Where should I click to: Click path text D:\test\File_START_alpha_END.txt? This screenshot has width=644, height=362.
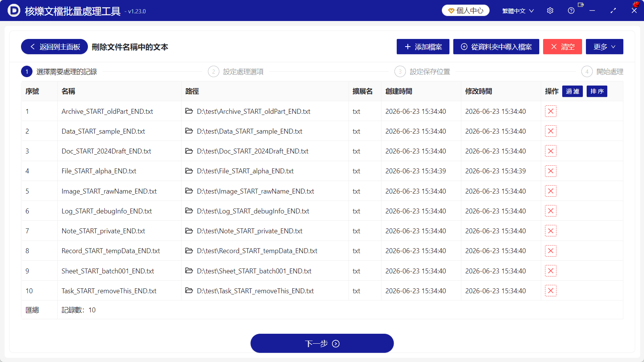[x=245, y=171]
